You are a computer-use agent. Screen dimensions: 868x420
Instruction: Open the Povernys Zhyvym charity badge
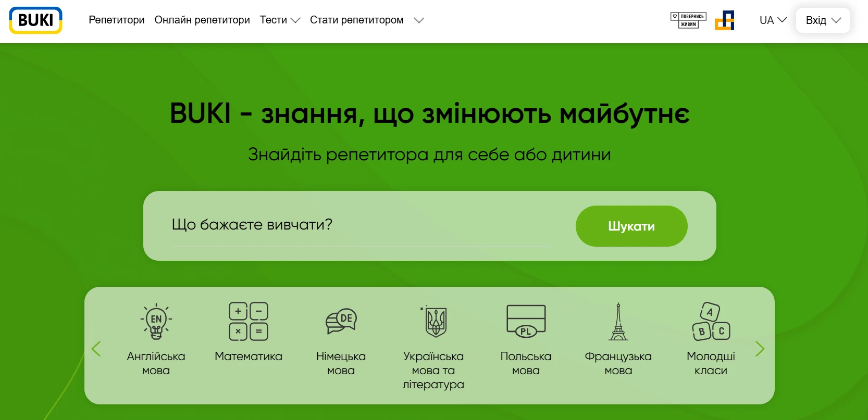click(x=688, y=20)
